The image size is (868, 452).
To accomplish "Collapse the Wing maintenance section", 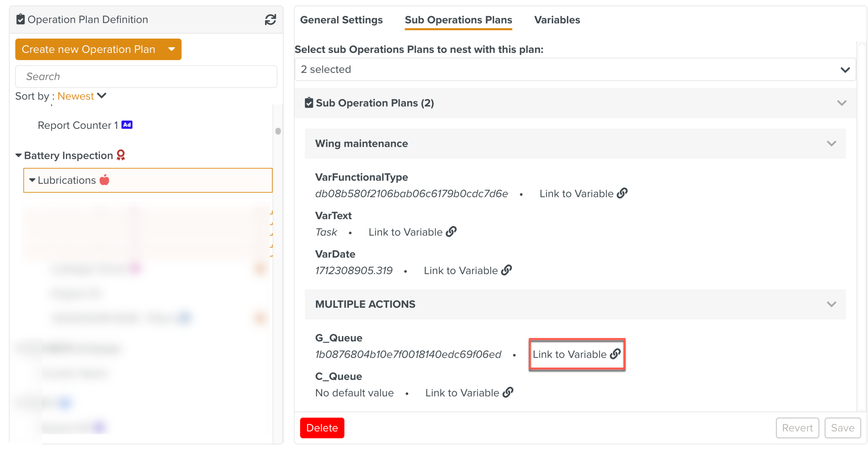I will pos(831,143).
